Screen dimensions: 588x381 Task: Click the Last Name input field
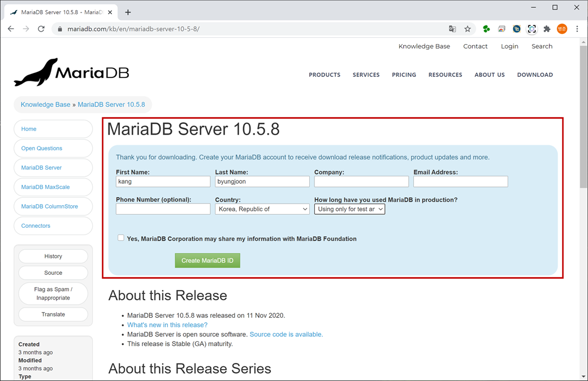[x=262, y=181]
